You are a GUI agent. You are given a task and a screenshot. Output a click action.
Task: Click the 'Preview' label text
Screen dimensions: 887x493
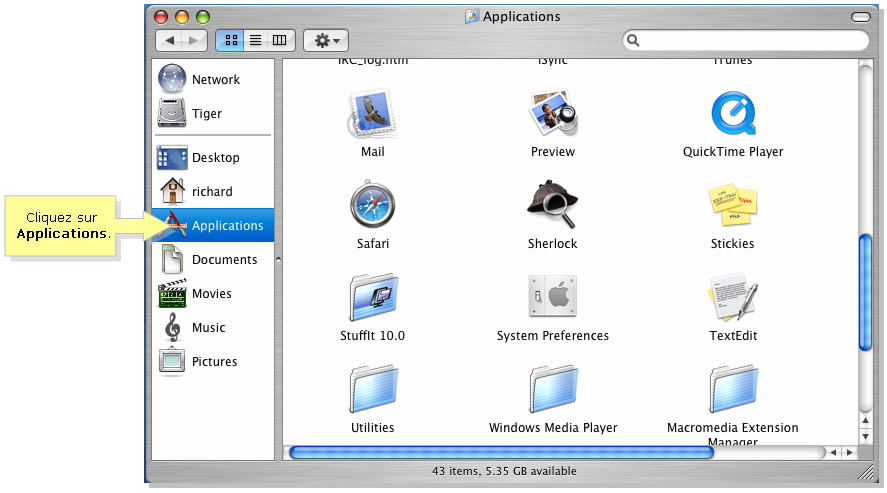pos(553,152)
